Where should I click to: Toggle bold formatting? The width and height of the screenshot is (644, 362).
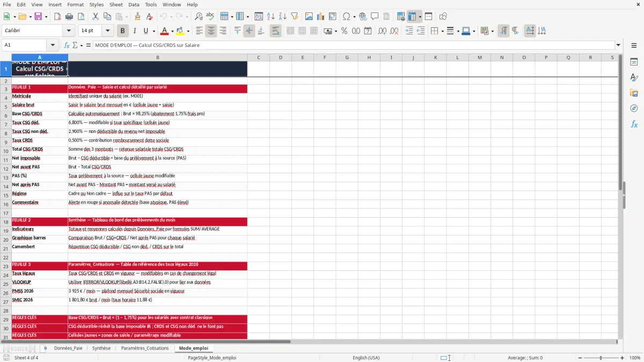(x=122, y=31)
